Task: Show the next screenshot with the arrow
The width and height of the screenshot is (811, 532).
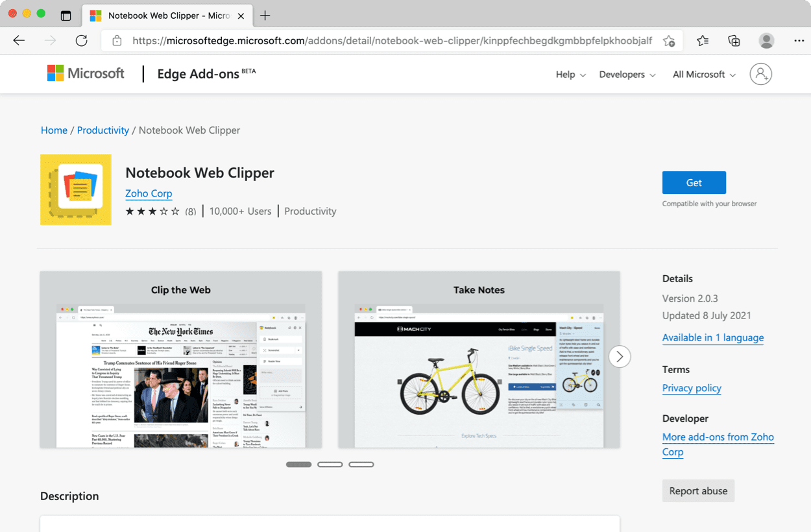Action: point(620,356)
